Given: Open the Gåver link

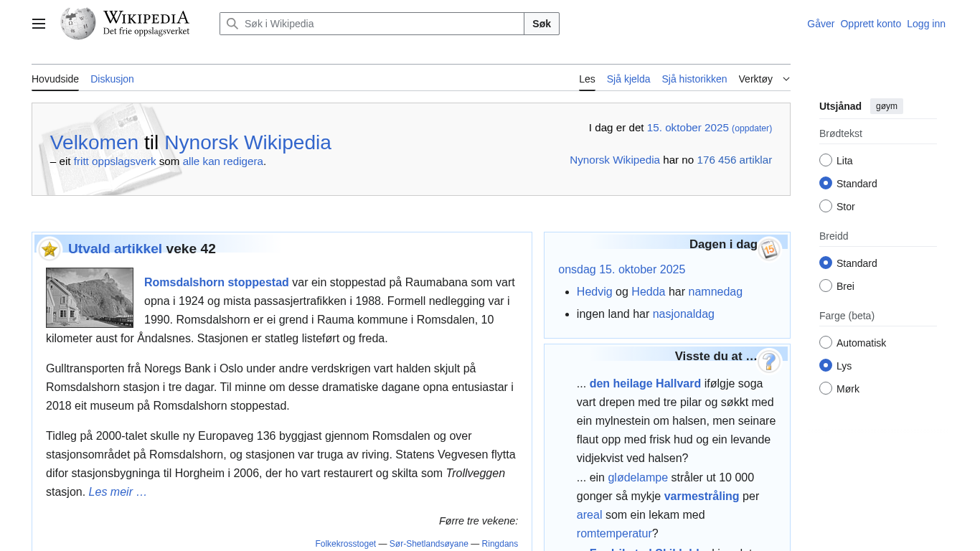Looking at the screenshot, I should [x=821, y=24].
